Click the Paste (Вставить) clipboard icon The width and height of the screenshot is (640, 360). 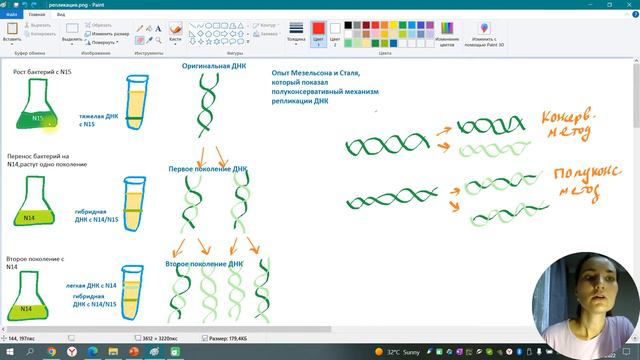[x=12, y=28]
